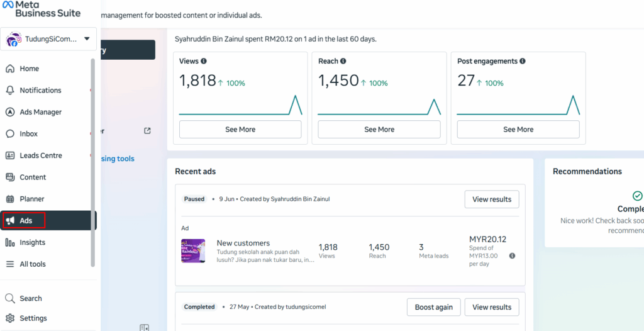Image resolution: width=644 pixels, height=331 pixels.
Task: Click the Inbox chat bubble icon
Action: (10, 134)
